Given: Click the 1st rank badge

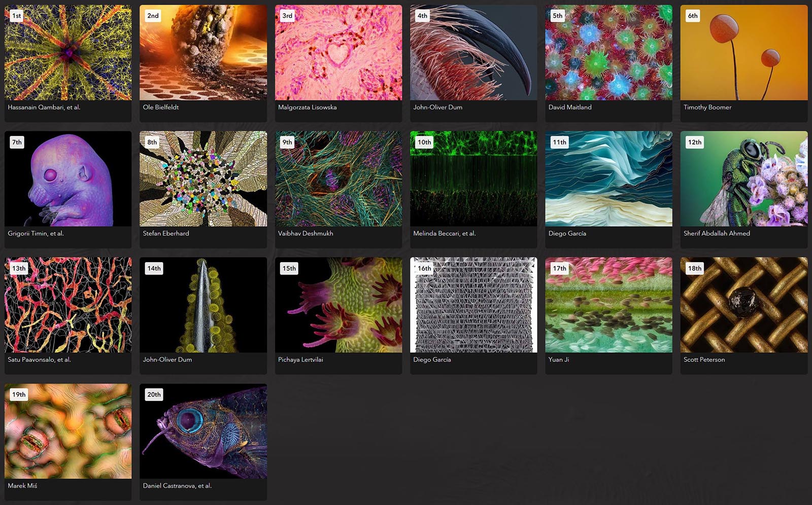Looking at the screenshot, I should click(17, 16).
